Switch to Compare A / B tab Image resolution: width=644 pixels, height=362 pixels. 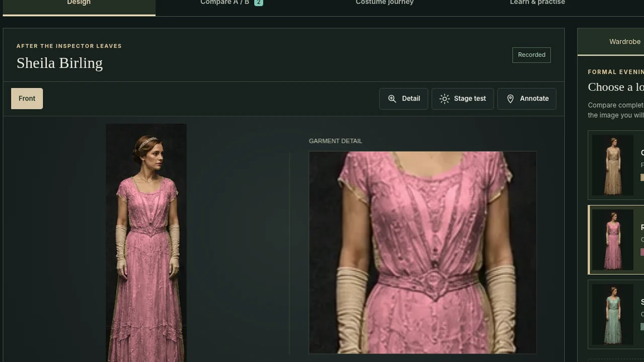coord(231,5)
